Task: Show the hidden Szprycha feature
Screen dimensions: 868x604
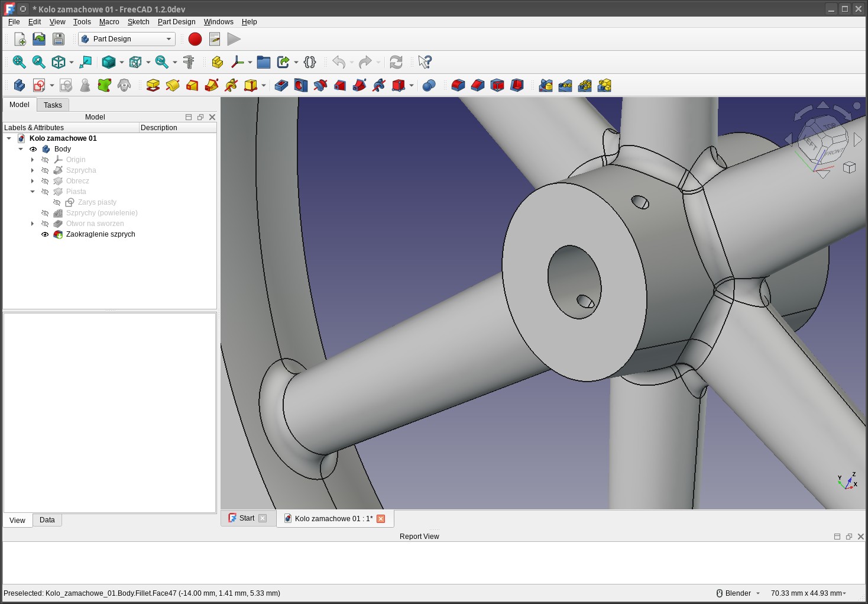Action: pos(45,170)
